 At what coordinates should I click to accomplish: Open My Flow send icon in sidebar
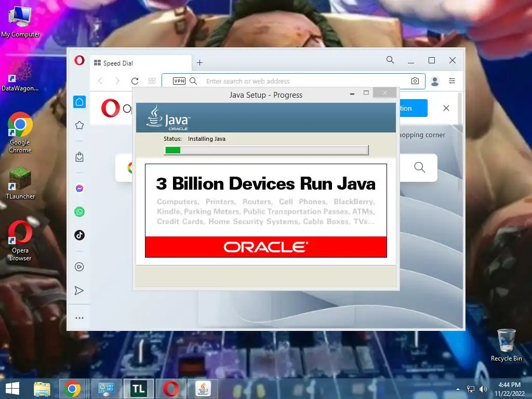[79, 290]
